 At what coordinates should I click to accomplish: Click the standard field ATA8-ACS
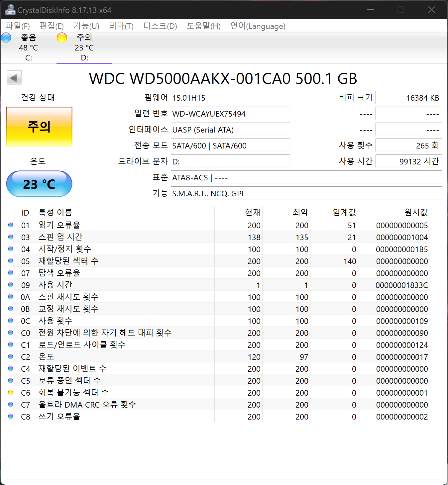tap(306, 177)
